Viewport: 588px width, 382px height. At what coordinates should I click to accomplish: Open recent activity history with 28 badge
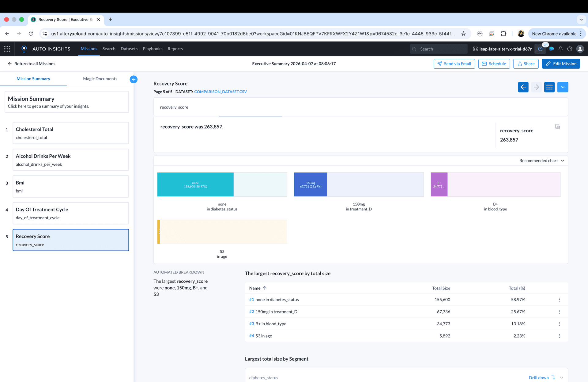click(540, 49)
